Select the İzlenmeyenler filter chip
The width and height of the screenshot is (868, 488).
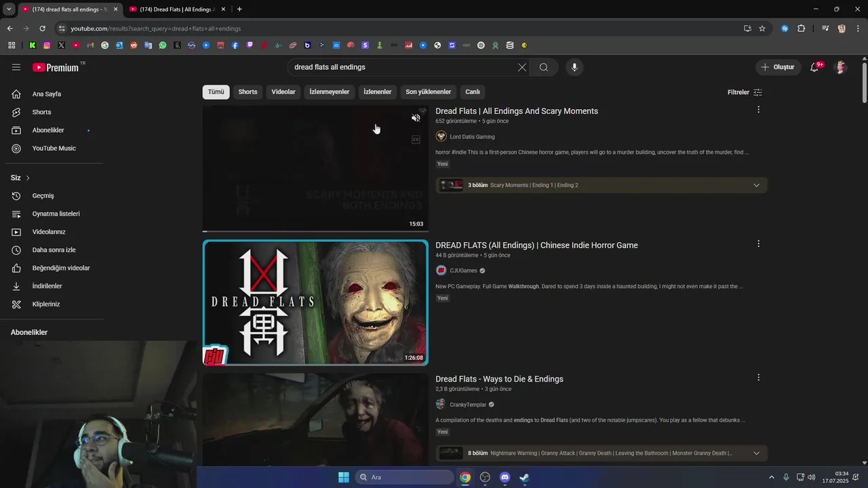click(x=330, y=92)
